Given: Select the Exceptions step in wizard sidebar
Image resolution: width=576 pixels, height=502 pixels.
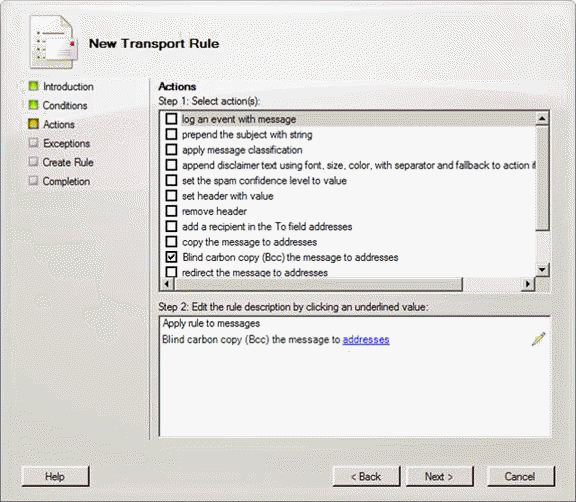Looking at the screenshot, I should tap(66, 143).
